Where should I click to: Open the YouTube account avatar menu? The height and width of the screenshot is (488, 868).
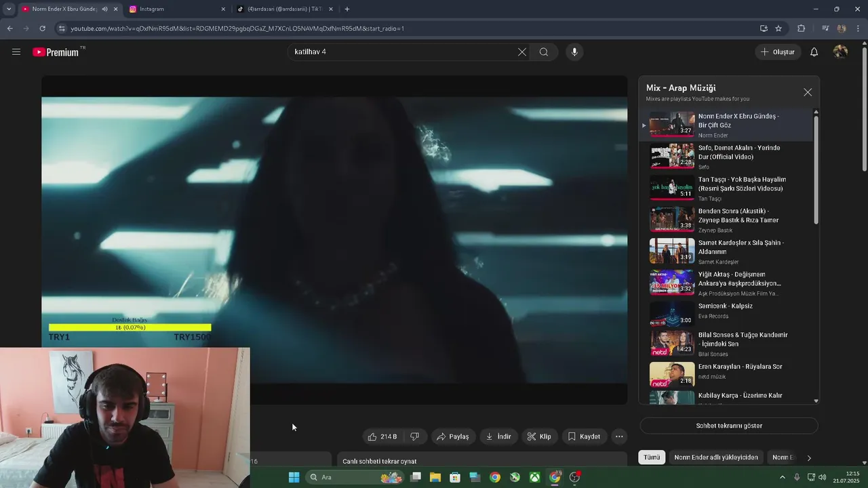tap(840, 52)
